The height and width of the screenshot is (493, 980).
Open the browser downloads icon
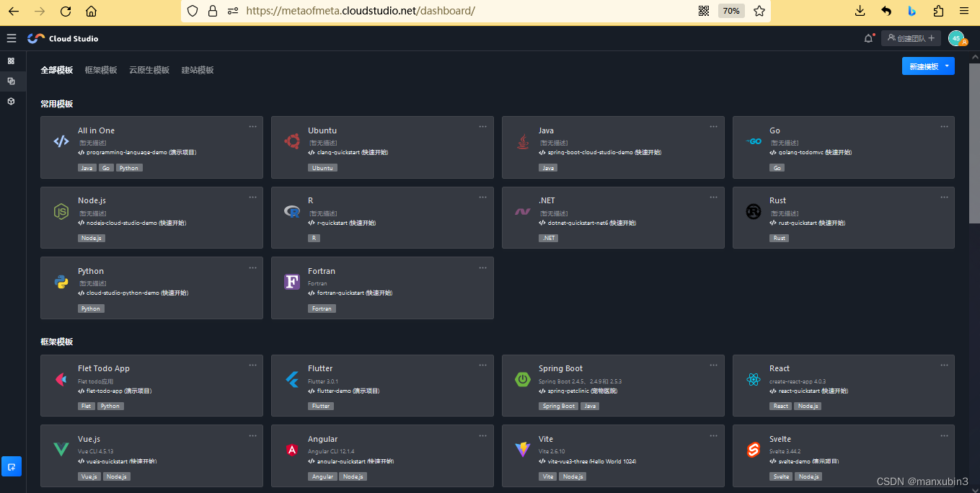point(860,11)
